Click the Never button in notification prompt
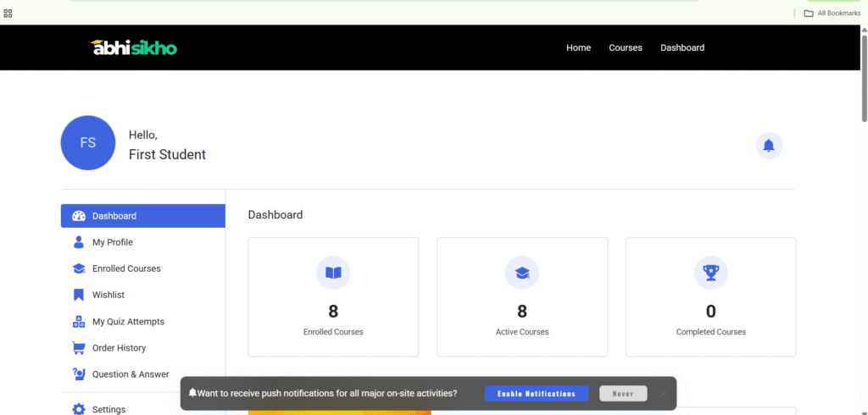Image resolution: width=868 pixels, height=415 pixels. (x=623, y=394)
